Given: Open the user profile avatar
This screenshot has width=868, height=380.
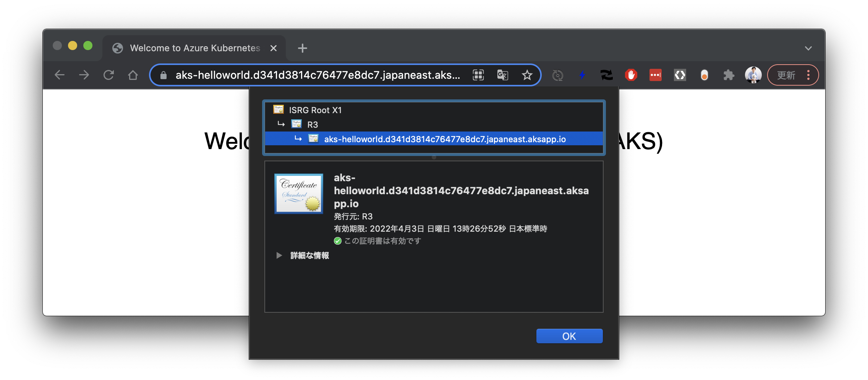Looking at the screenshot, I should [x=753, y=75].
